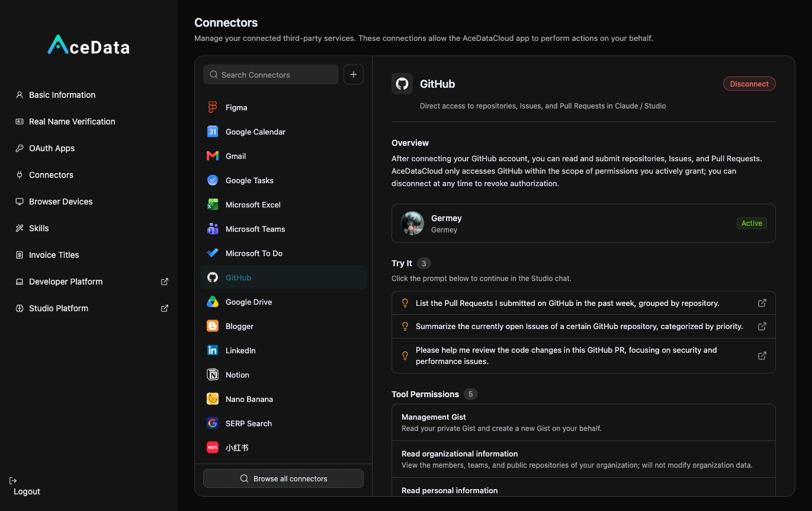Click external link icon beside Developer Platform
Image resolution: width=812 pixels, height=511 pixels.
tap(165, 282)
